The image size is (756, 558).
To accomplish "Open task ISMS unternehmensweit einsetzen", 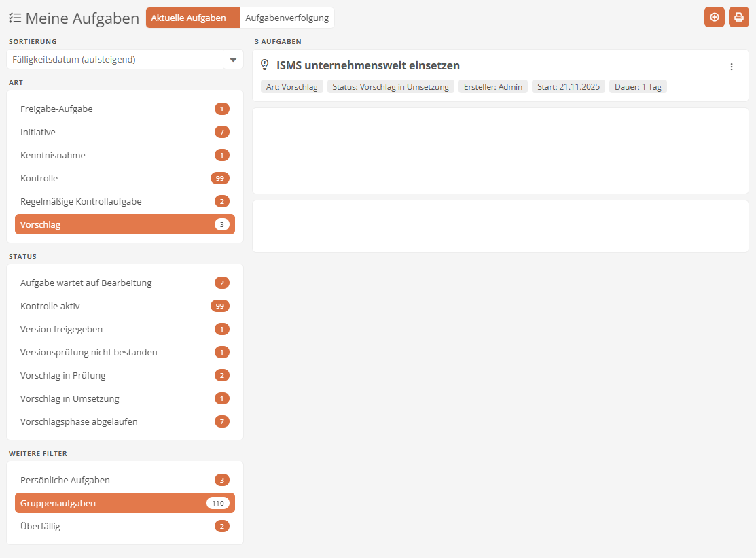I will point(367,66).
